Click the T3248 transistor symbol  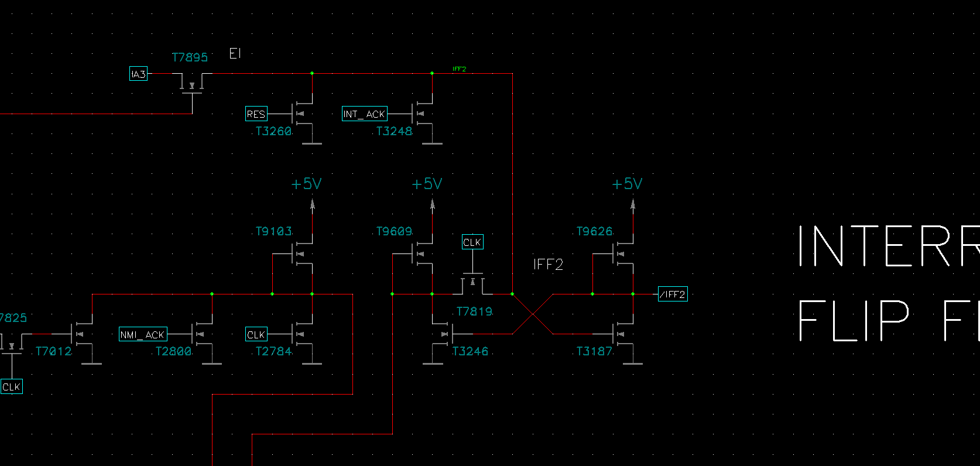pyautogui.click(x=423, y=114)
